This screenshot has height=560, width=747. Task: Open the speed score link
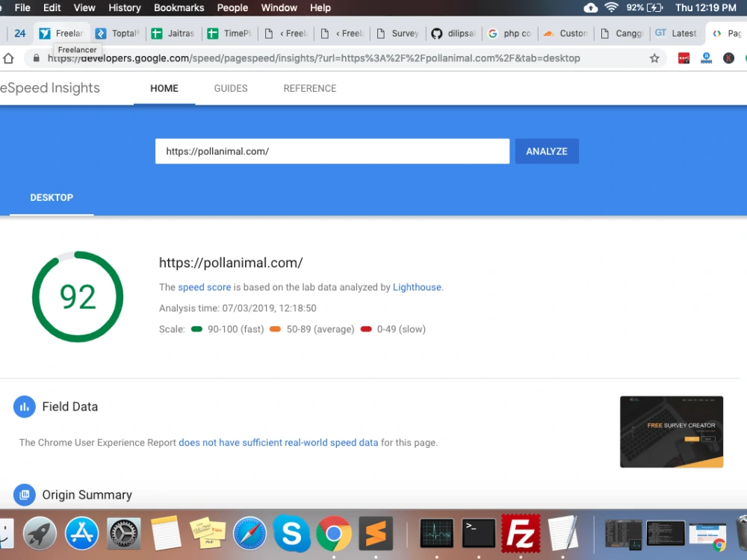click(x=205, y=287)
